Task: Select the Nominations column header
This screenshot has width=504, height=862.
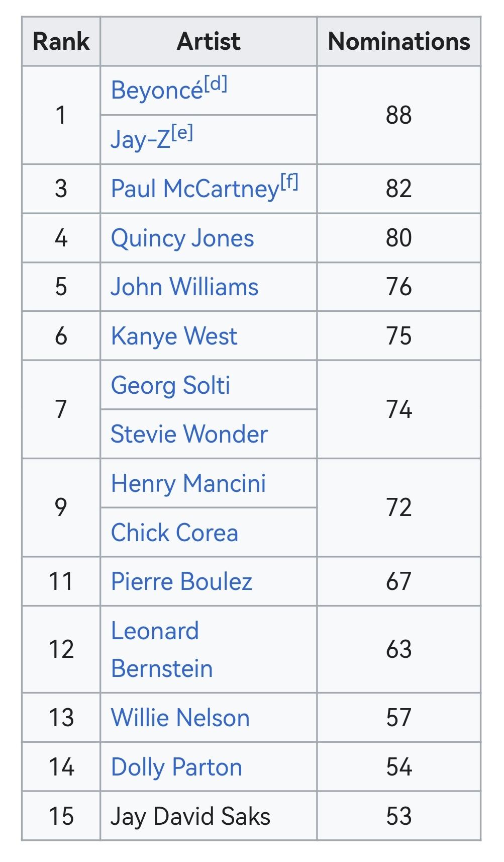Action: (x=399, y=41)
